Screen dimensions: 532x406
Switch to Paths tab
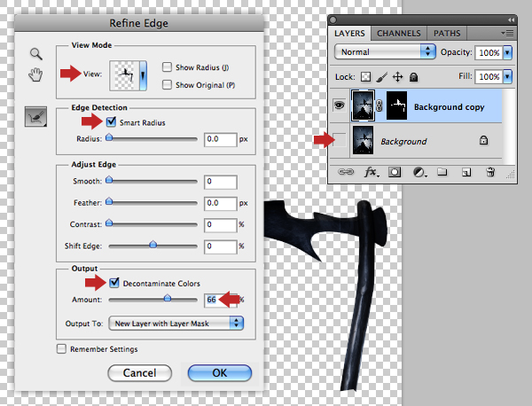tap(447, 33)
